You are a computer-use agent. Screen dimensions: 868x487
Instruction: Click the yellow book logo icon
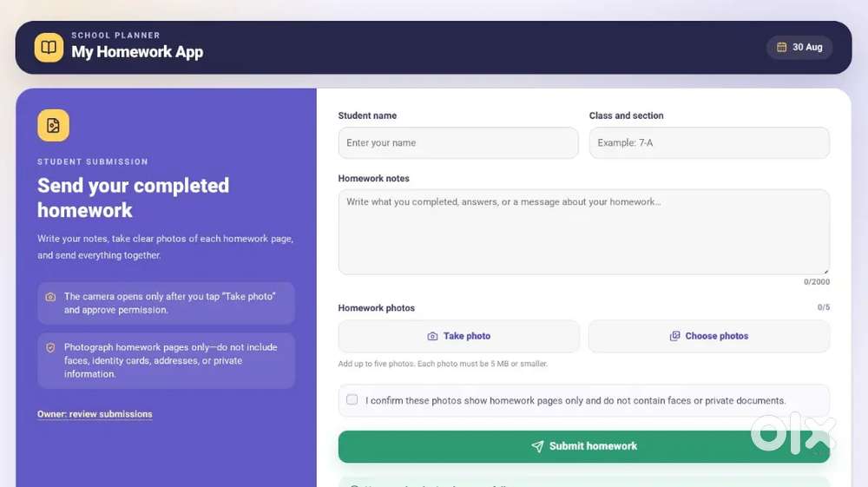point(49,47)
